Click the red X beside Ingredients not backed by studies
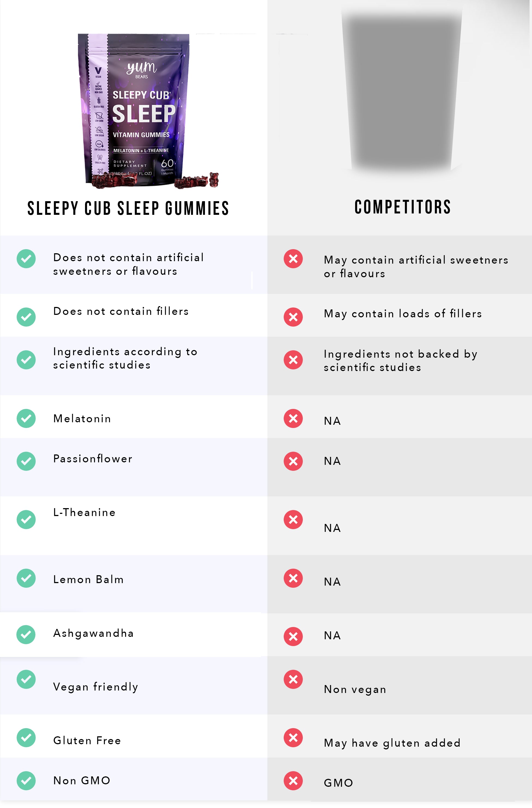Viewport: 532px width, 808px height. coord(293,360)
